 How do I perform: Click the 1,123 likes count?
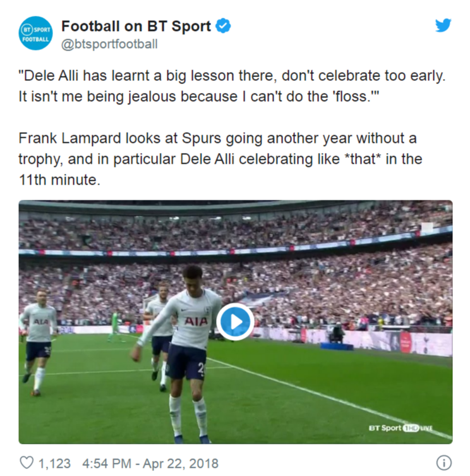[x=54, y=463]
